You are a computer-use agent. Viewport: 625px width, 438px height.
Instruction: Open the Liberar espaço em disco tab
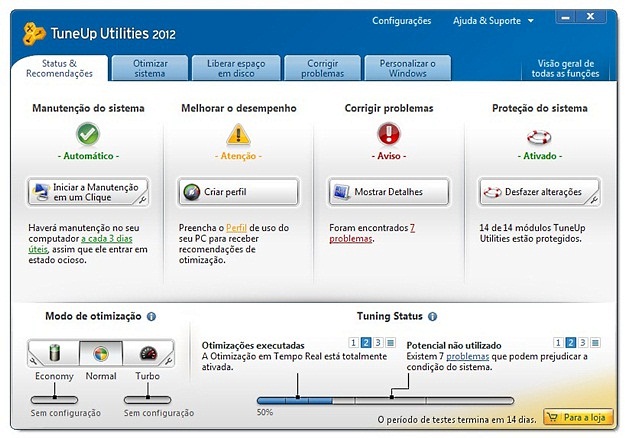[236, 68]
